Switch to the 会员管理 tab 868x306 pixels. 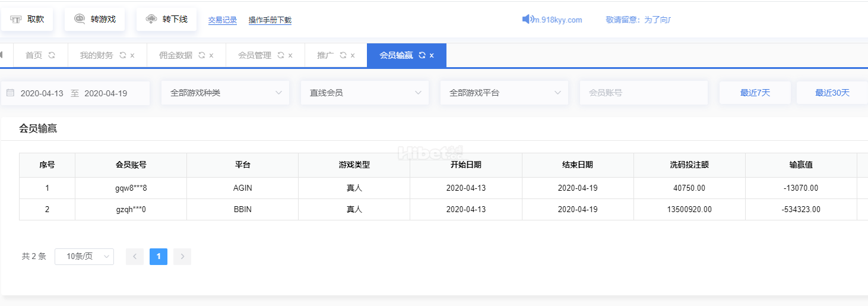point(254,55)
